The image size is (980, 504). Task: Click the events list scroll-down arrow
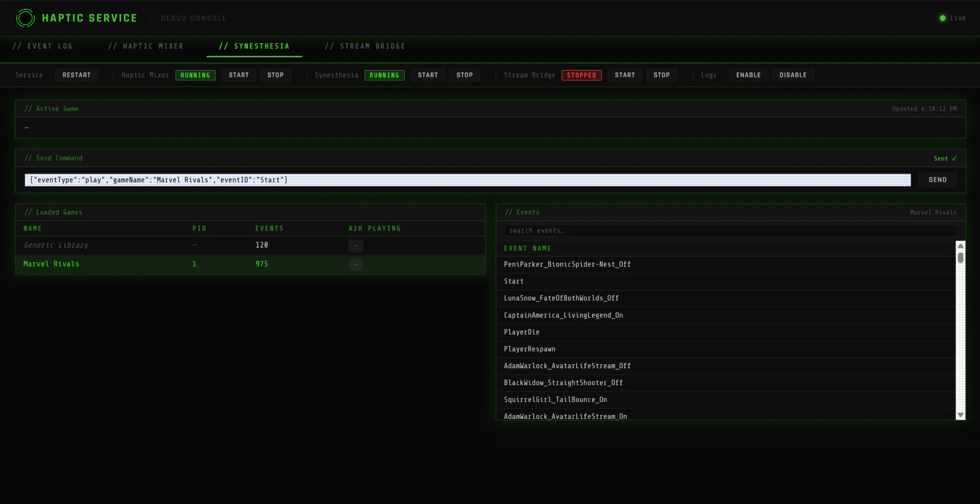(x=960, y=415)
